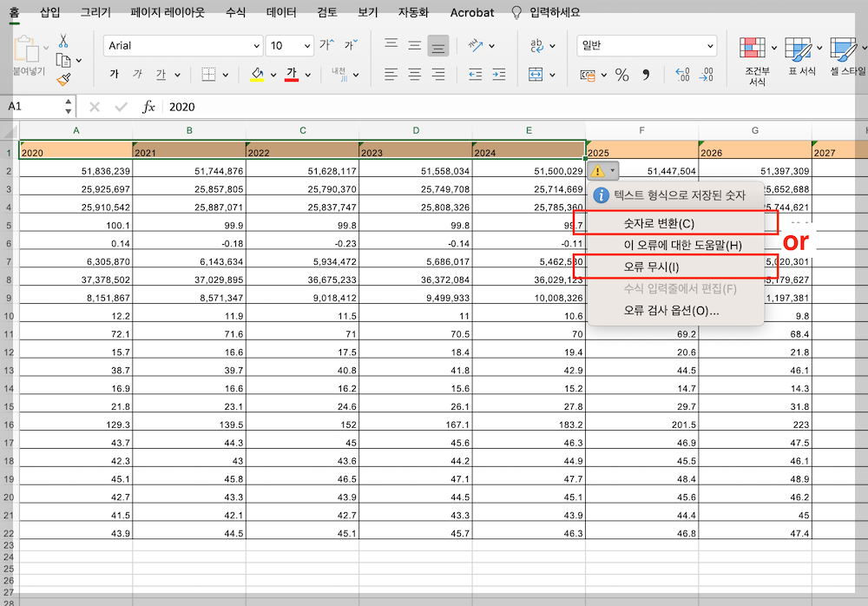
Task: Click the A1 name box
Action: click(33, 107)
